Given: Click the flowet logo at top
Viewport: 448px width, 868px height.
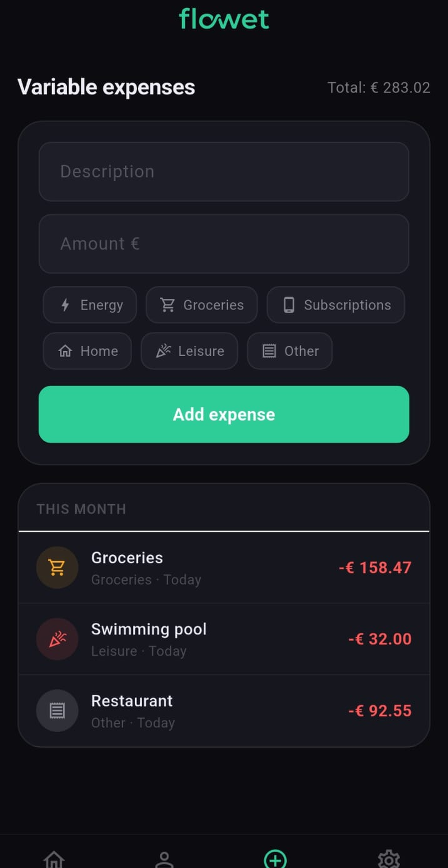Looking at the screenshot, I should click(x=224, y=19).
